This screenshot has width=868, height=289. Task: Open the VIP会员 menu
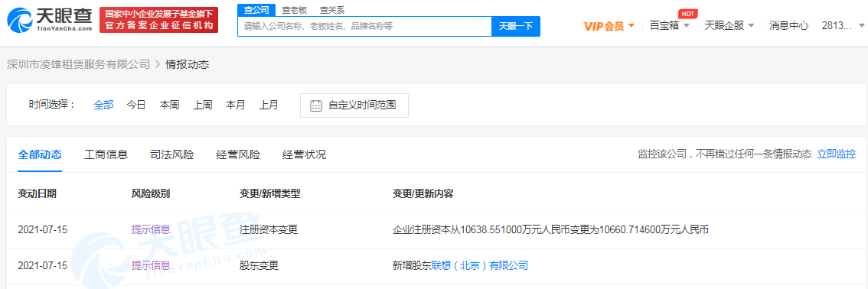click(x=609, y=25)
